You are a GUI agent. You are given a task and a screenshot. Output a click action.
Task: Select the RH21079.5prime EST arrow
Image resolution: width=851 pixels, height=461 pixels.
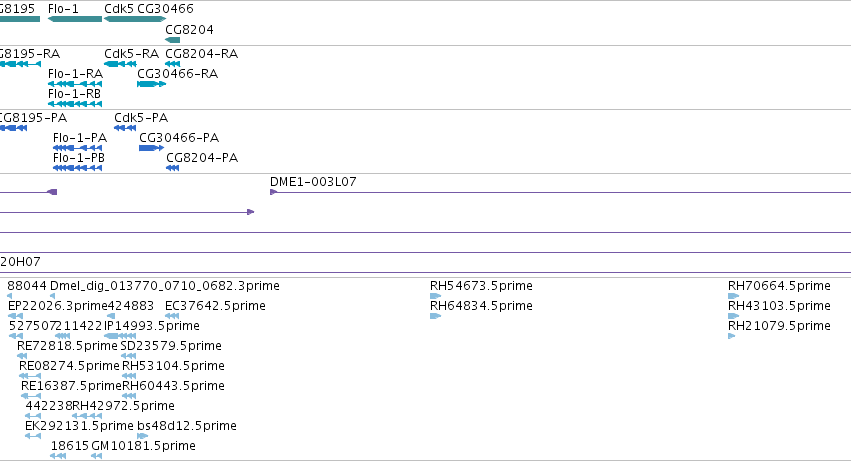pos(732,336)
